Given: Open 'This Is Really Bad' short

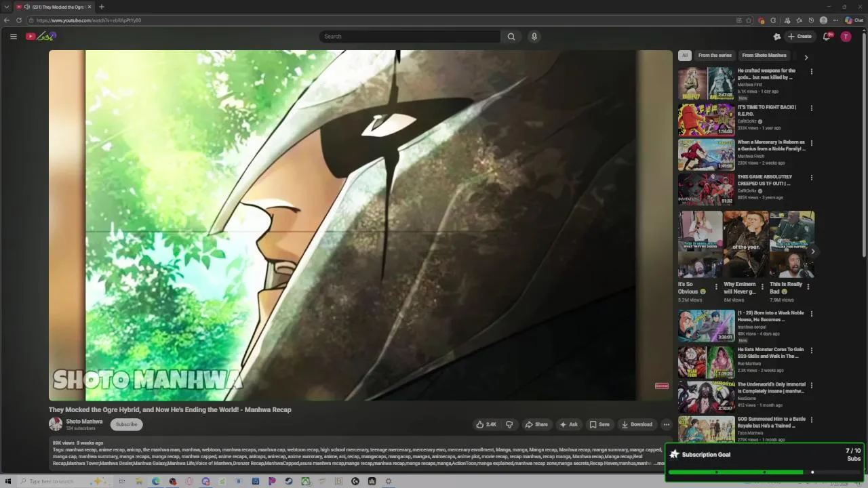Looking at the screenshot, I should coord(792,244).
